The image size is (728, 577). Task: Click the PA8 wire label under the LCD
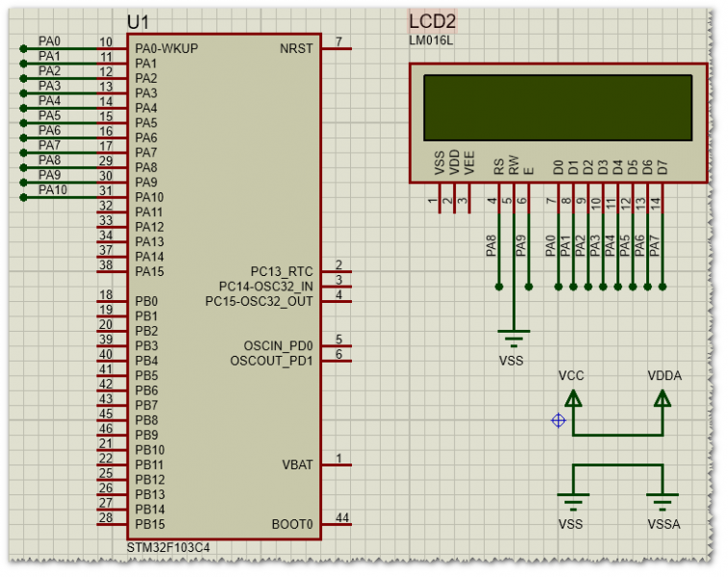tap(491, 246)
